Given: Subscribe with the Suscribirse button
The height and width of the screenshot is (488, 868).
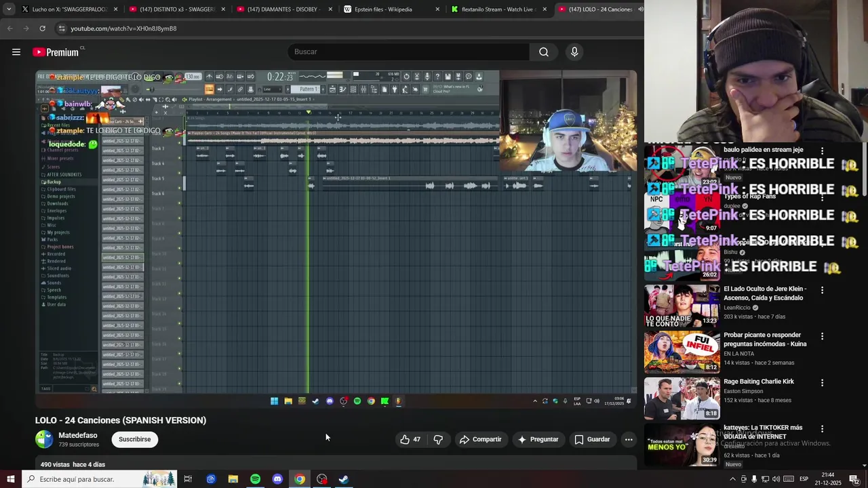Looking at the screenshot, I should (x=135, y=439).
